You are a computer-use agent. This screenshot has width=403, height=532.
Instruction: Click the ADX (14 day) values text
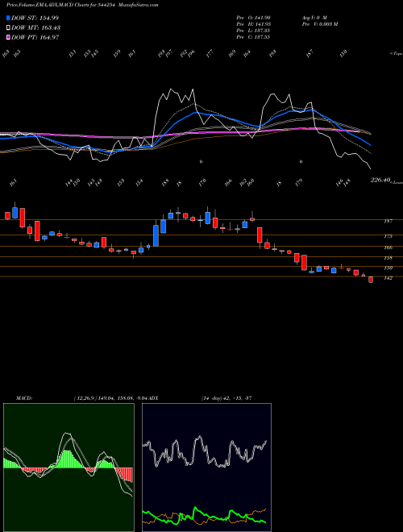click(226, 397)
